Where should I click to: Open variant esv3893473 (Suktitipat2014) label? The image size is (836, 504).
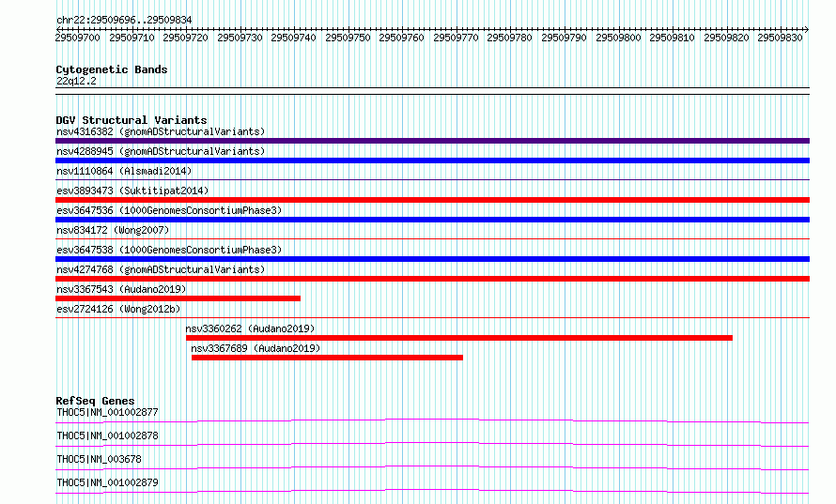pyautogui.click(x=132, y=191)
